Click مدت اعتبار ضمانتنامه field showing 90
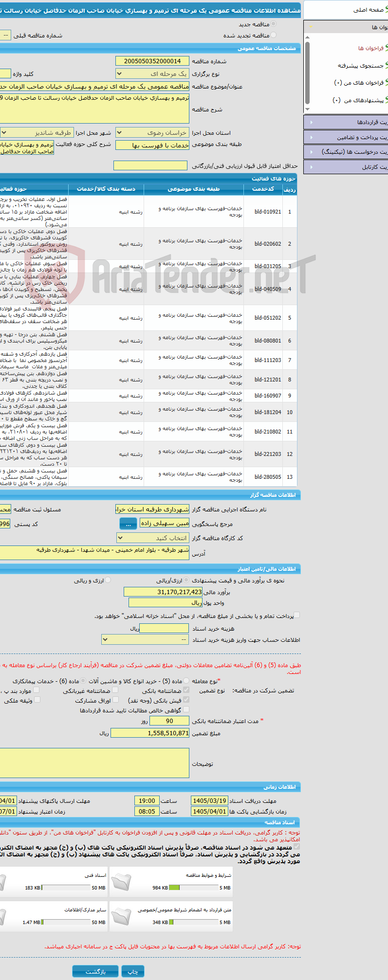The image size is (388, 980). pos(169,721)
